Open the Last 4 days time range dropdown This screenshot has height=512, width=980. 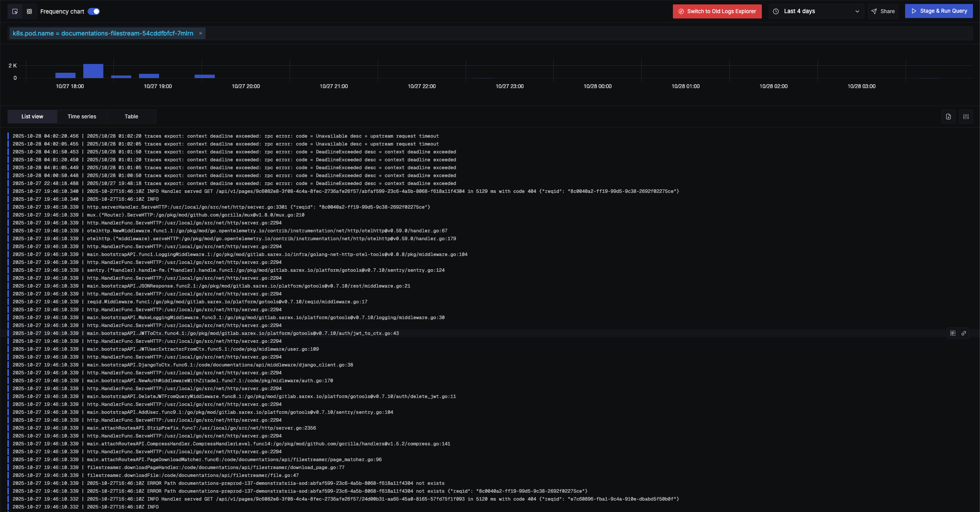tap(816, 11)
